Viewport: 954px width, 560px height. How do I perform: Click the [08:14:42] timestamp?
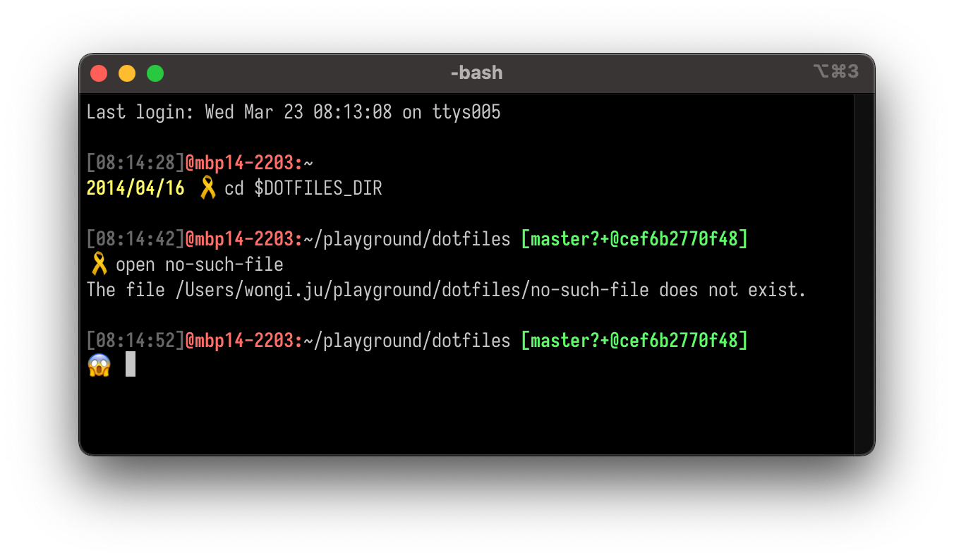[135, 239]
